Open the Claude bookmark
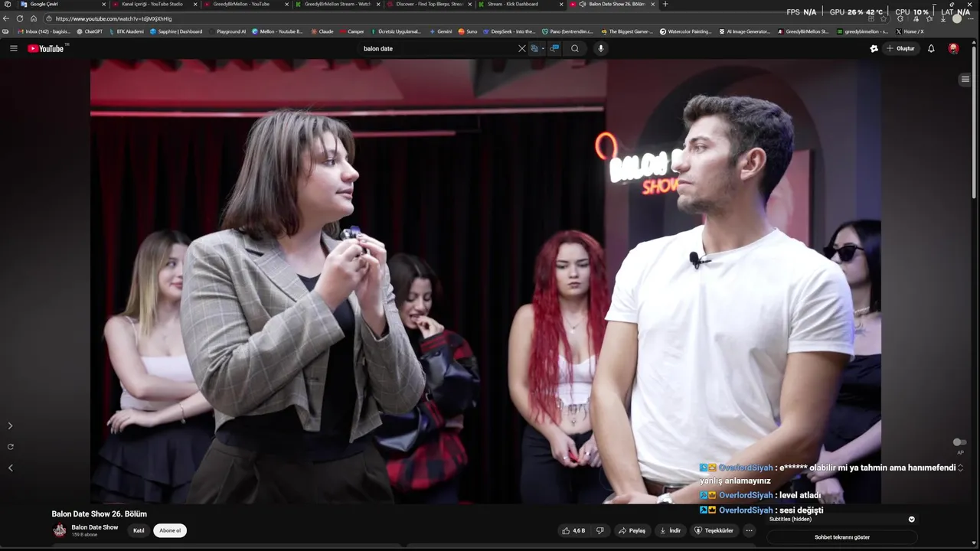This screenshot has width=980, height=551. pyautogui.click(x=322, y=31)
